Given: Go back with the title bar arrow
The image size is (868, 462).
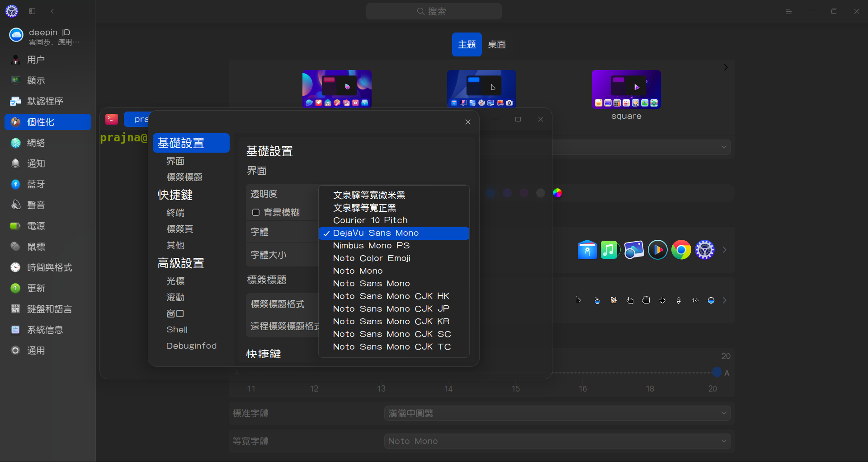Looking at the screenshot, I should pos(52,11).
